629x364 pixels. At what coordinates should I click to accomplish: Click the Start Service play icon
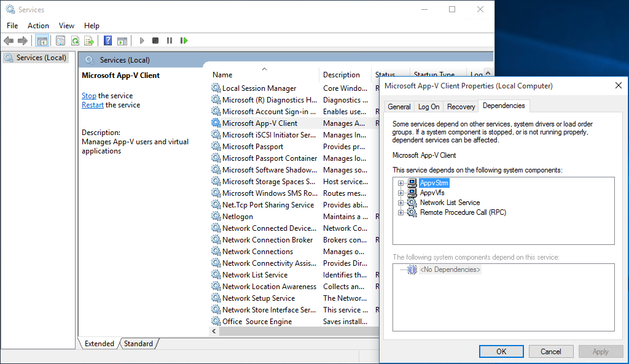142,41
